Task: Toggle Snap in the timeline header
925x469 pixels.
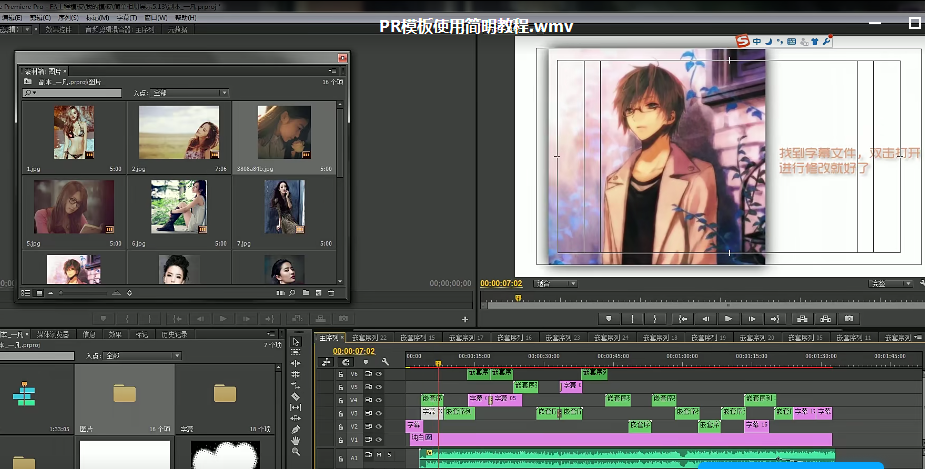Action: pyautogui.click(x=346, y=362)
